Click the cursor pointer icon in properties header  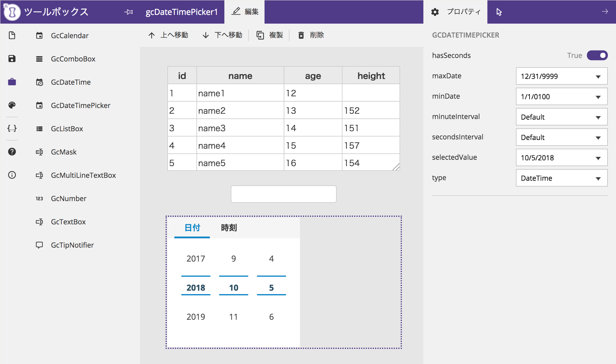coord(499,12)
